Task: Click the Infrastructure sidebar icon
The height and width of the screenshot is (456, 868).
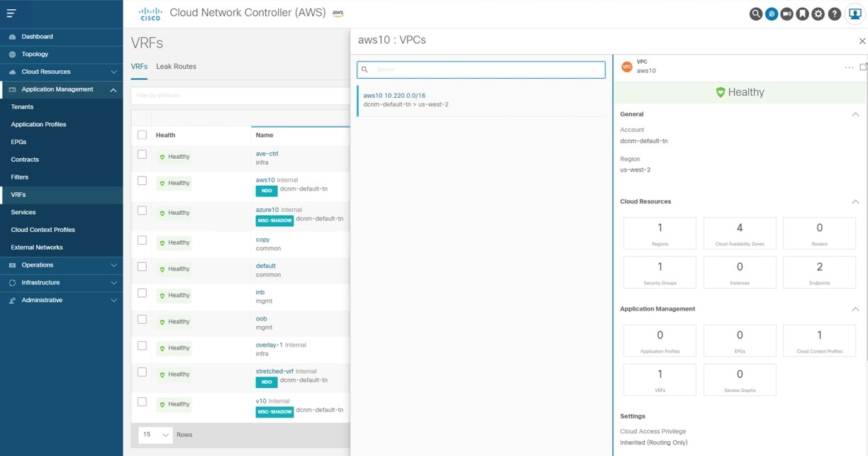Action: (13, 283)
